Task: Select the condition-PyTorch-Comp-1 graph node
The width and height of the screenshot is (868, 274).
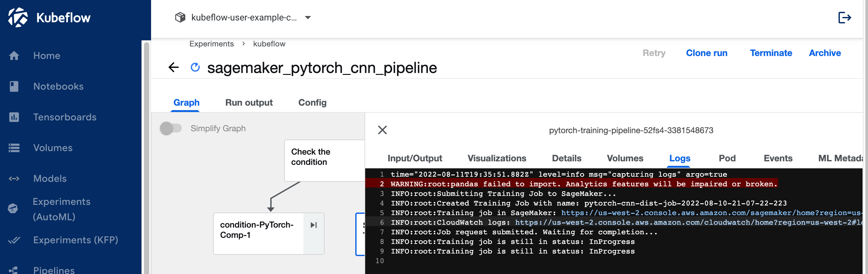Action: pos(269,234)
